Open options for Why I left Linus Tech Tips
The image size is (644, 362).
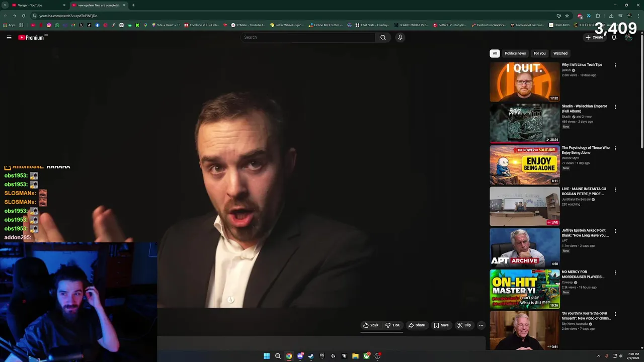[615, 65]
